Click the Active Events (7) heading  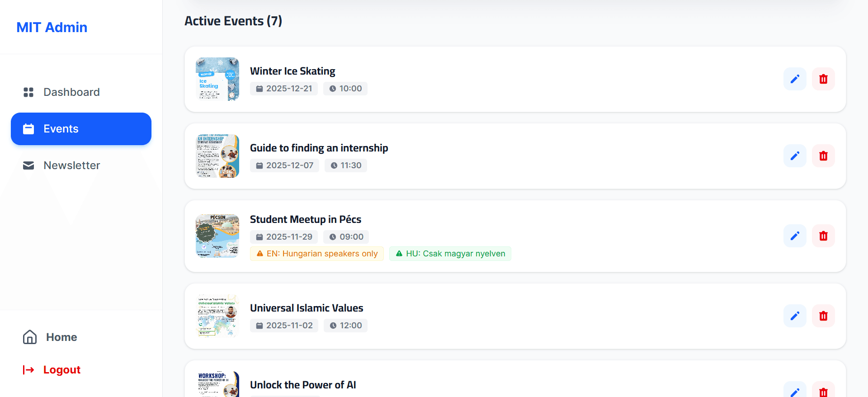[x=233, y=21]
